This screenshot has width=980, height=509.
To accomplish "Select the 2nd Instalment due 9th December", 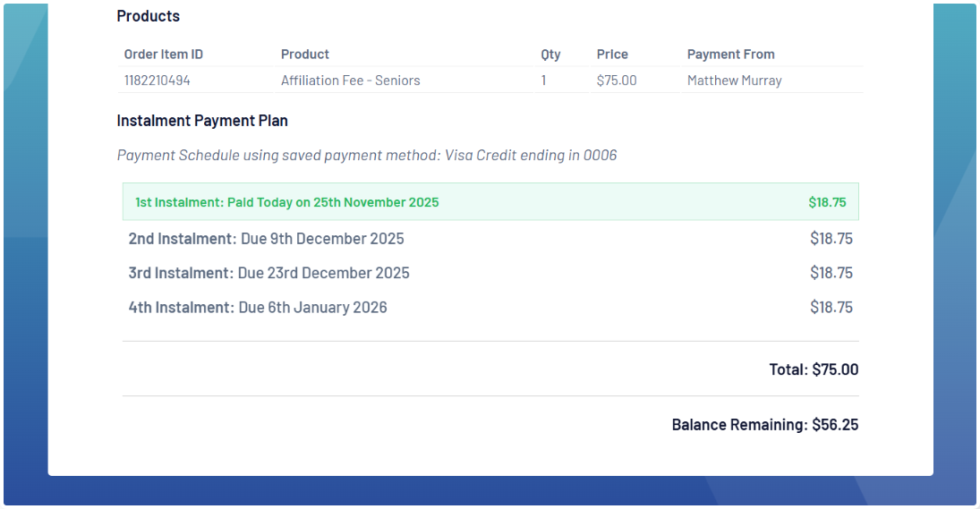I will pyautogui.click(x=267, y=239).
